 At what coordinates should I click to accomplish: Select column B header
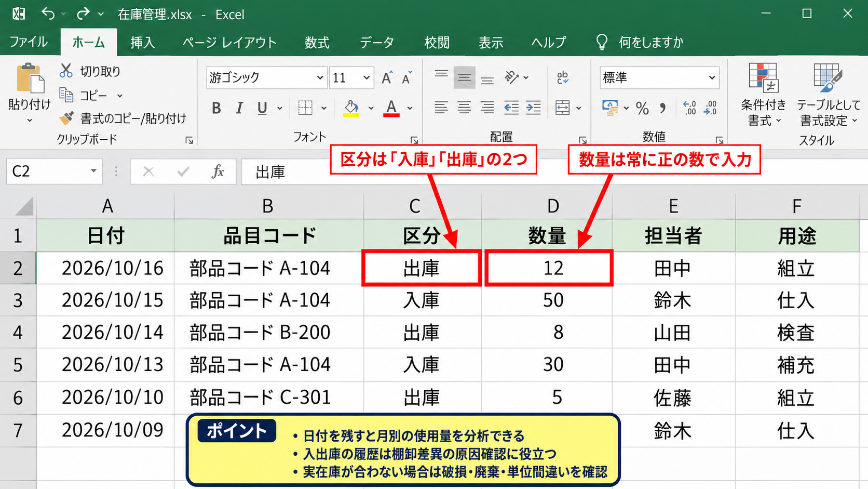pos(268,206)
